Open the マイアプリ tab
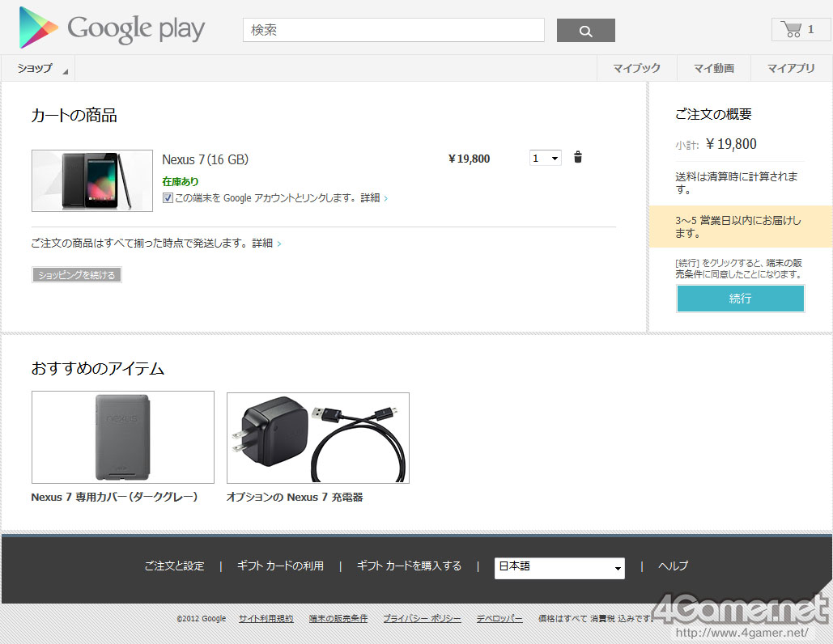833x644 pixels. point(790,68)
